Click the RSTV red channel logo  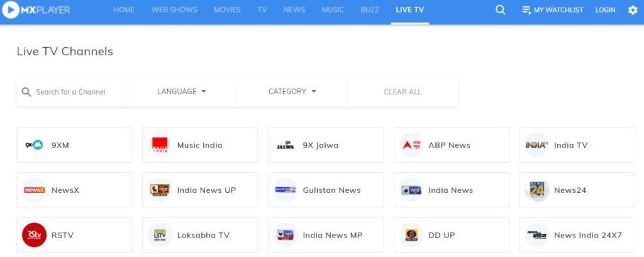click(34, 235)
